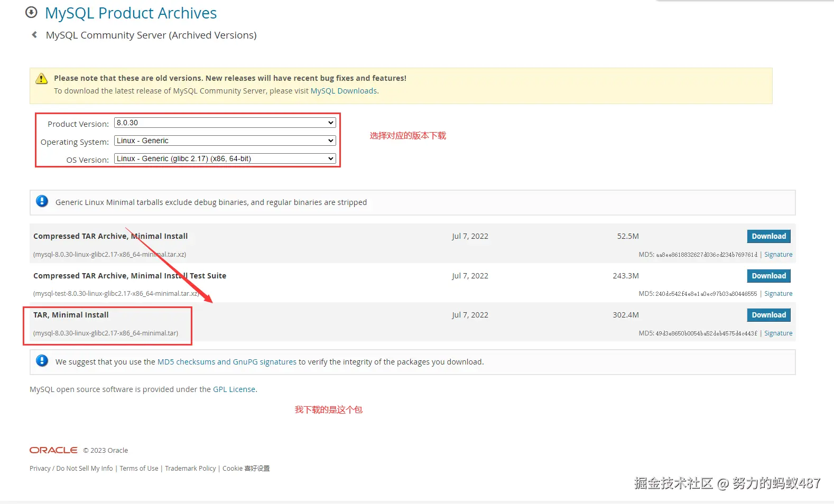Click the Jul 7, 2022 date in the 52.5M row

470,236
